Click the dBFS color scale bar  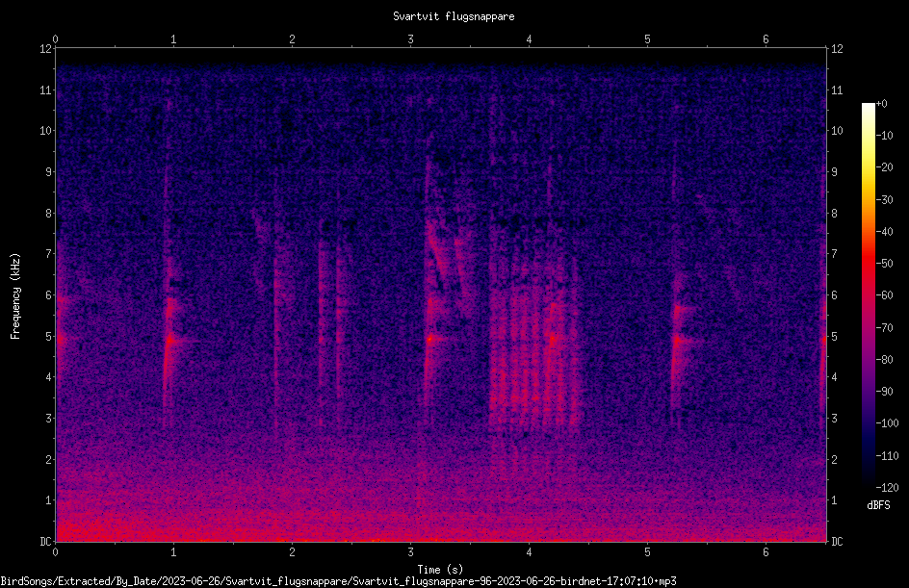coord(868,295)
